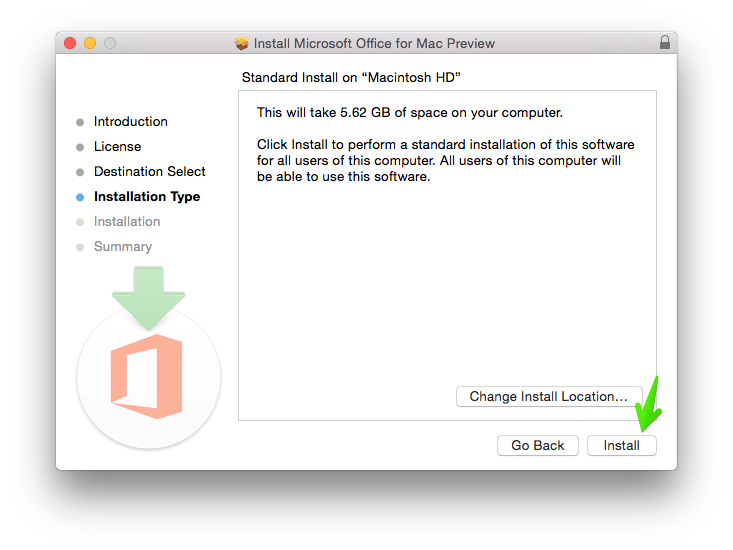Screen dimensions: 733x550
Task: Click the License step bullet
Action: point(80,147)
